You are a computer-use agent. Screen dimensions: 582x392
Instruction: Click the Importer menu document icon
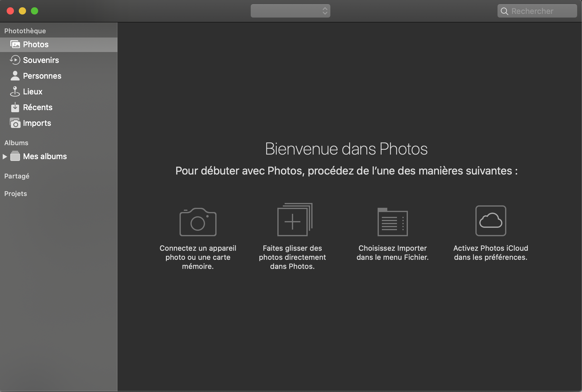tap(392, 222)
